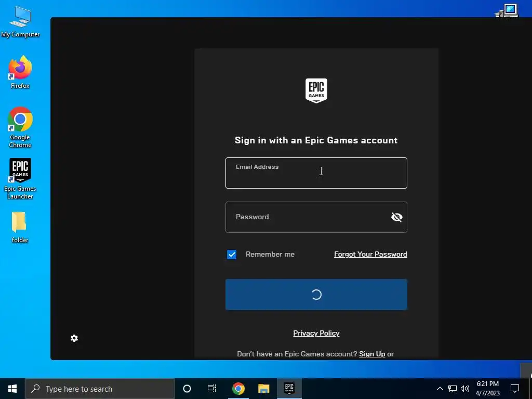Select My Computer desktop icon
The height and width of the screenshot is (399, 532).
(20, 22)
